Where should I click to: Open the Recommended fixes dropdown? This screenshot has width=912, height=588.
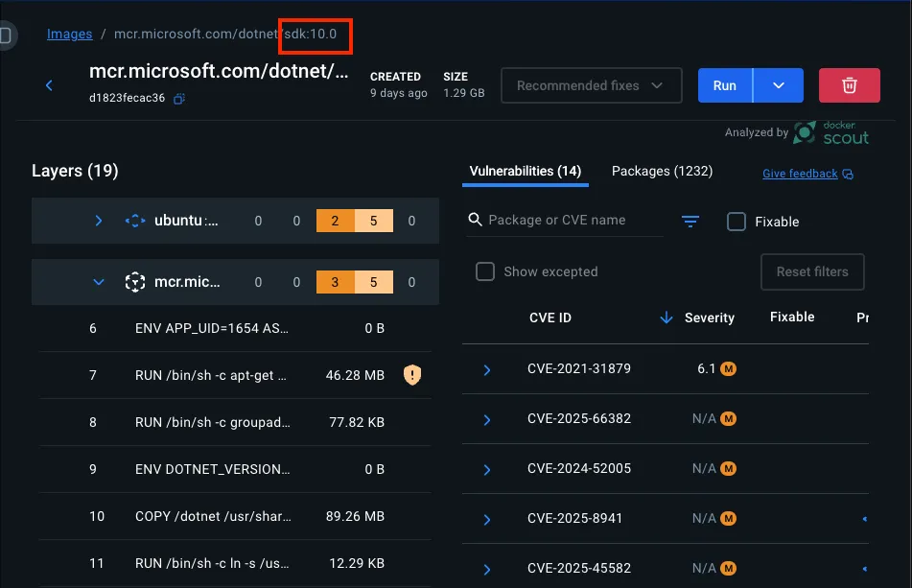pos(592,85)
